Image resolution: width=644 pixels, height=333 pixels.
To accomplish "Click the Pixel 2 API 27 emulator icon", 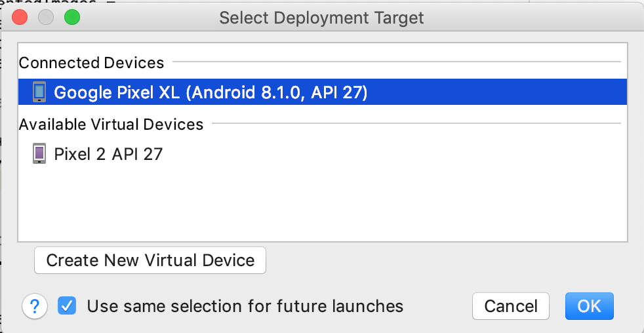I will point(40,154).
